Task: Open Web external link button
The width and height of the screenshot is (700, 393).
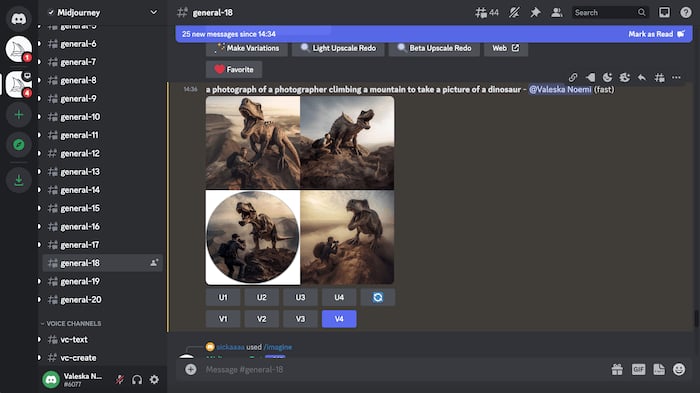Action: (505, 48)
